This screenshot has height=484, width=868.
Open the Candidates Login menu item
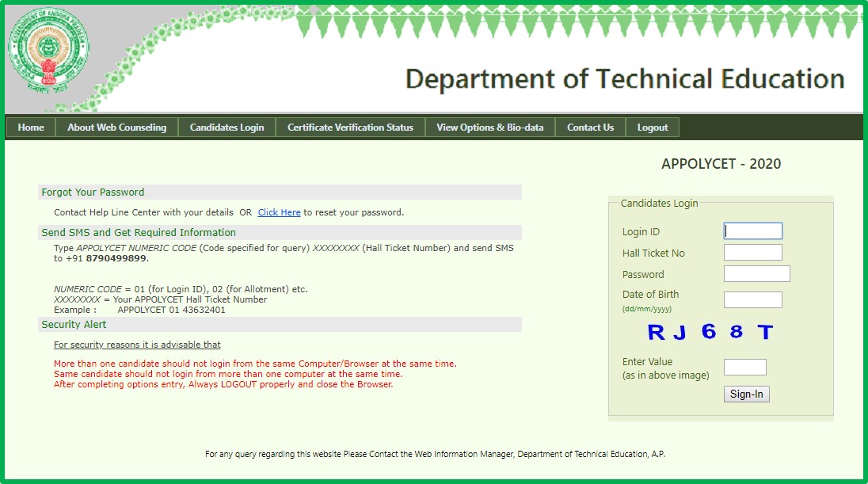[x=227, y=127]
